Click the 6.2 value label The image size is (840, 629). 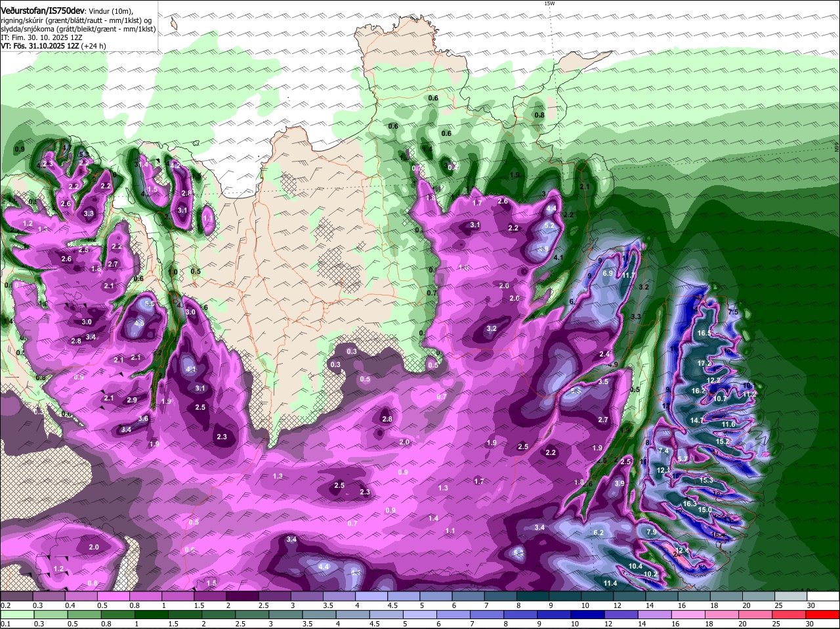tap(598, 532)
